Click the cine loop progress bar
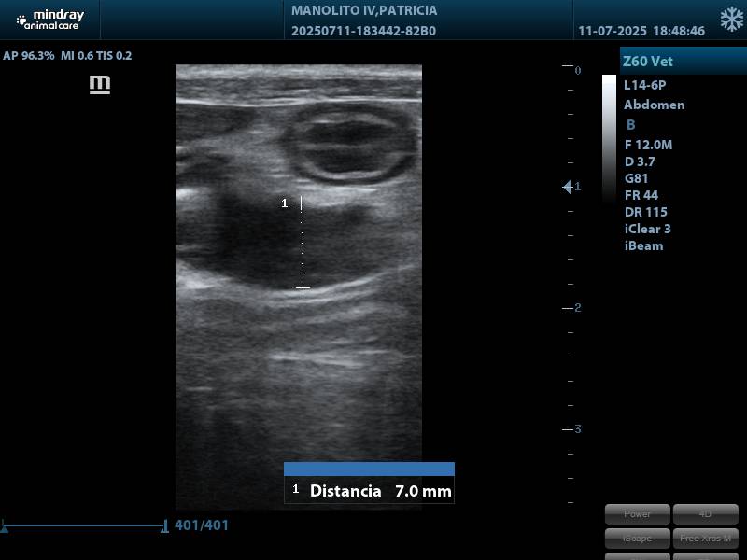Viewport: 747px width, 560px height. [84, 526]
